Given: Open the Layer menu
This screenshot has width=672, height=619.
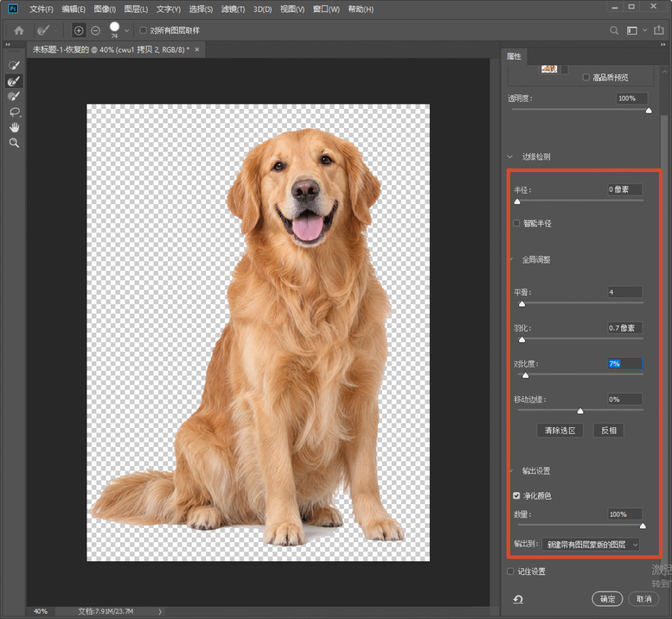Looking at the screenshot, I should click(136, 9).
